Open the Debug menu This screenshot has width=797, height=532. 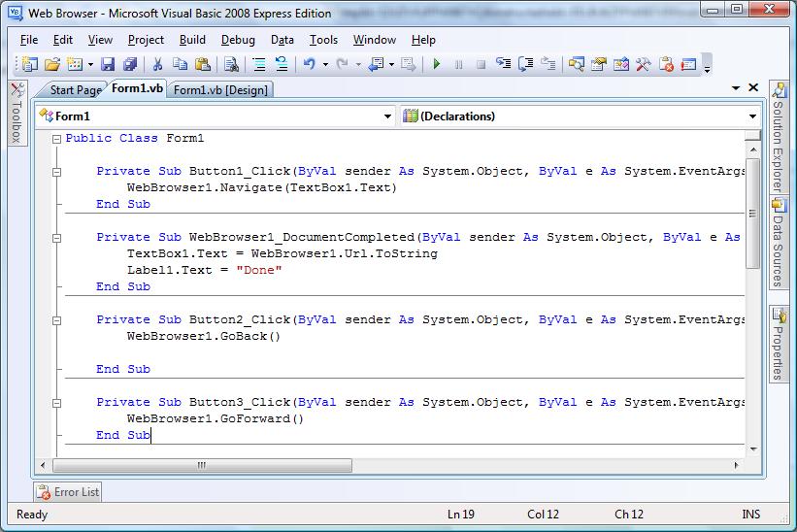[x=238, y=40]
